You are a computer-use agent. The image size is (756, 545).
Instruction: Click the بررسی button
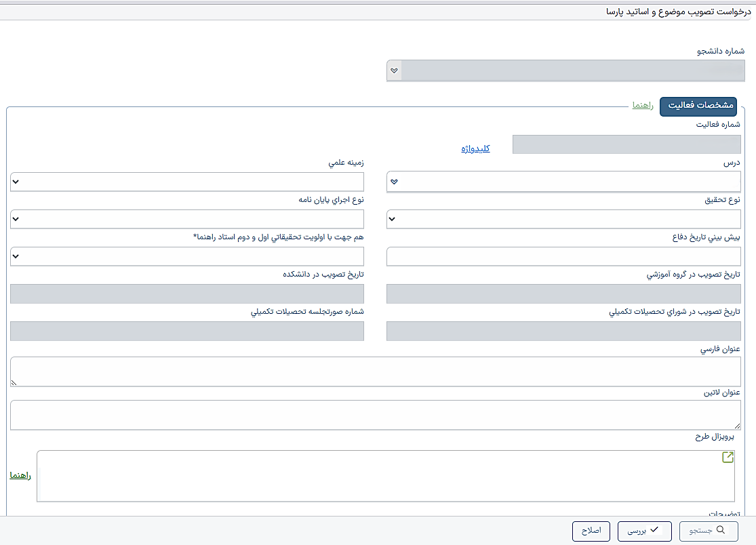point(645,531)
